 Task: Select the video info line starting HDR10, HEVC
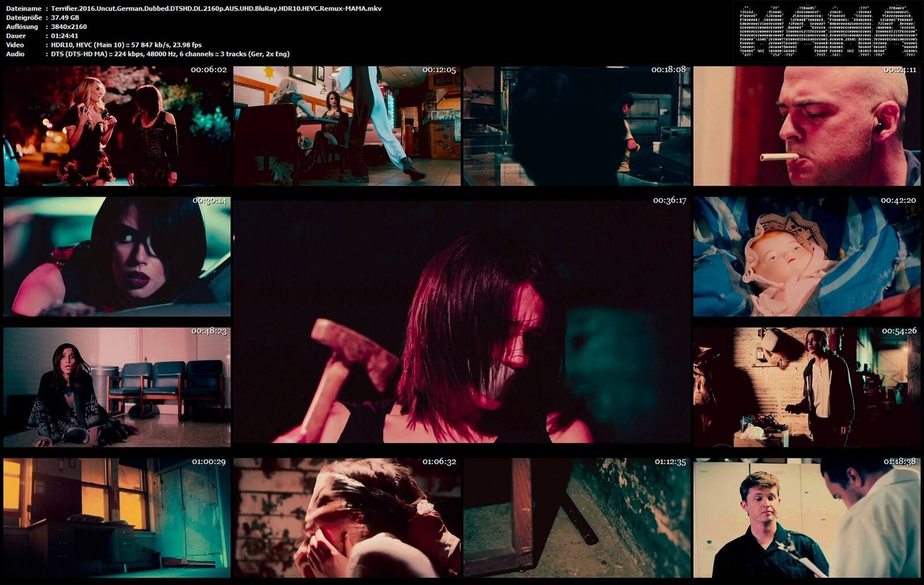(126, 45)
